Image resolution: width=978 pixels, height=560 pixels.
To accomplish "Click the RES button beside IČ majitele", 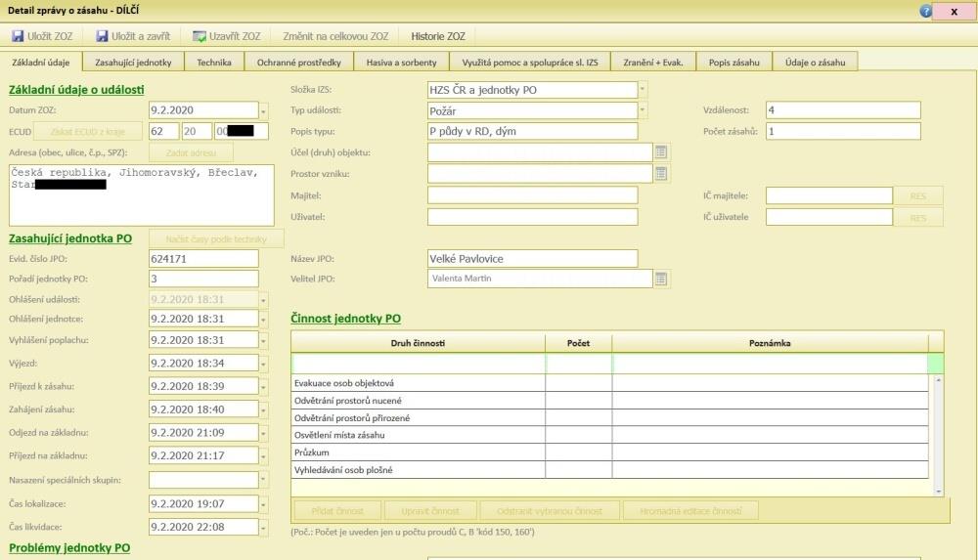I will tap(917, 195).
